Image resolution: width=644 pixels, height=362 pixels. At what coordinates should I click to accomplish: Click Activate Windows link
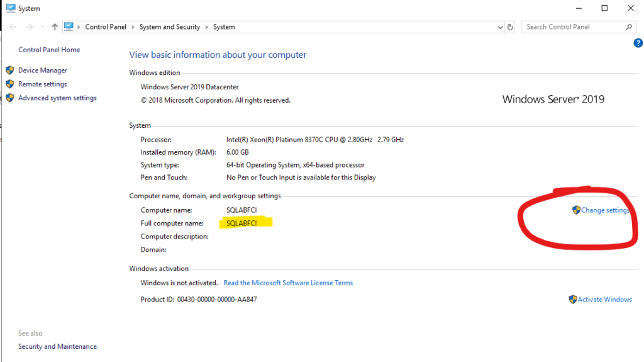pyautogui.click(x=604, y=300)
